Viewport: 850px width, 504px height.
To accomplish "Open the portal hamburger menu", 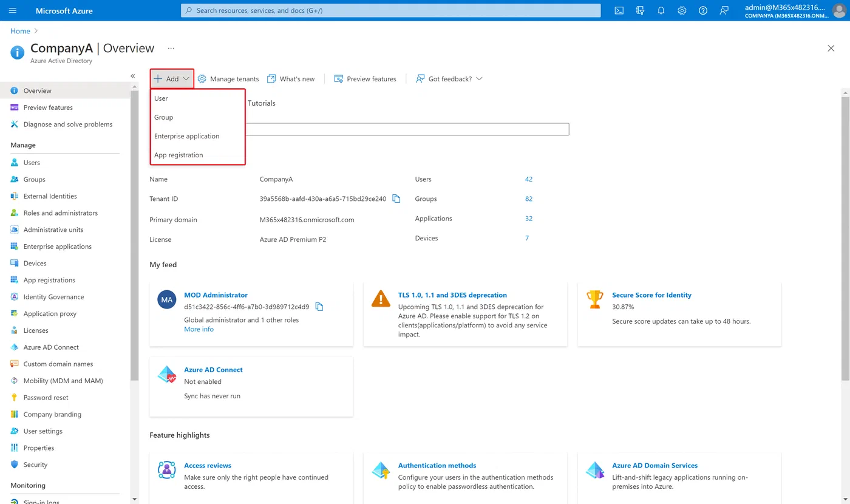I will click(x=13, y=10).
